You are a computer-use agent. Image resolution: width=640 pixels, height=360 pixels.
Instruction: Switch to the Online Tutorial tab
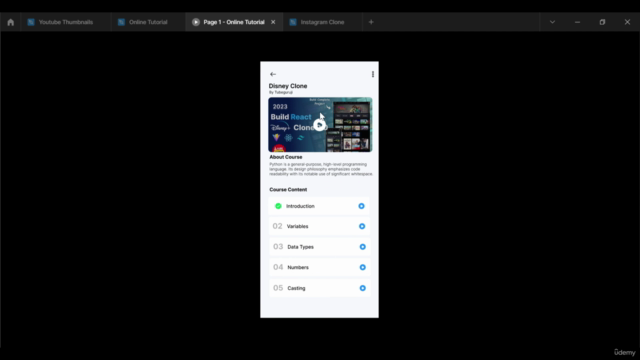(148, 22)
